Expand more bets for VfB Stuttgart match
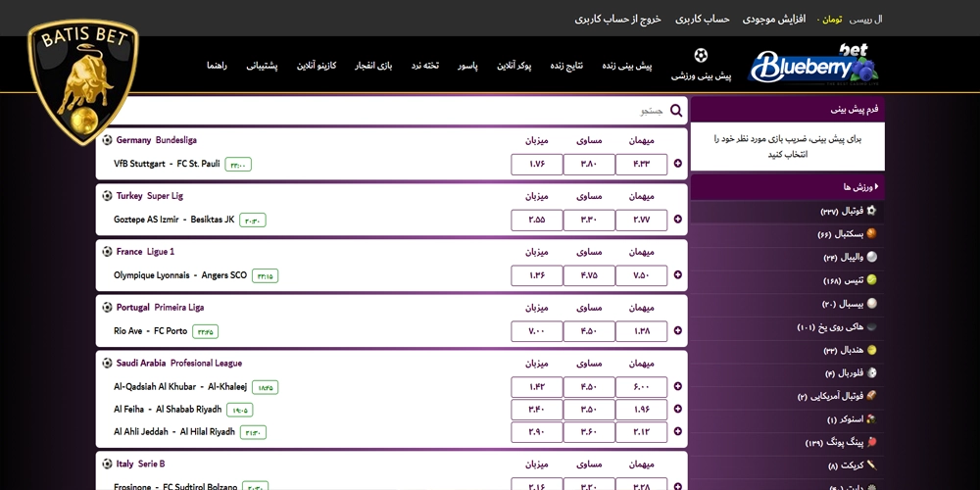Viewport: 980px width, 490px height. pyautogui.click(x=678, y=165)
